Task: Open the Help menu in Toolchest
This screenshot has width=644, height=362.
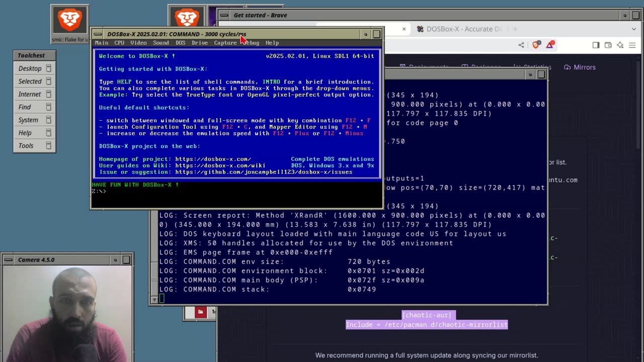Action: pyautogui.click(x=34, y=133)
